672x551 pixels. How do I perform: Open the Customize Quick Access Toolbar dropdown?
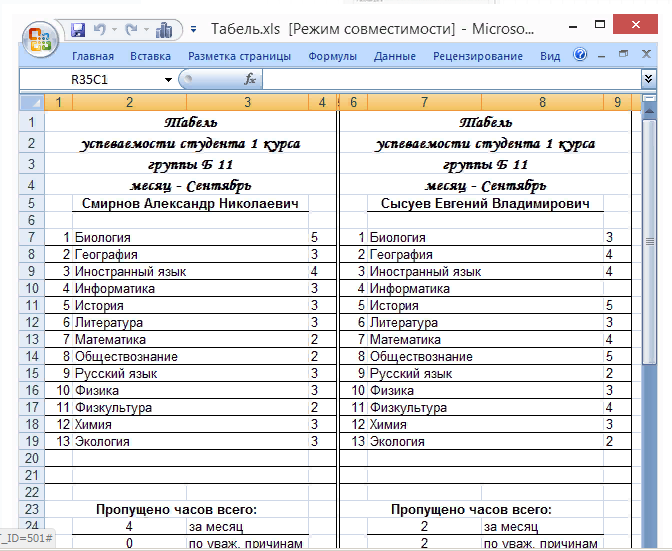pyautogui.click(x=193, y=30)
